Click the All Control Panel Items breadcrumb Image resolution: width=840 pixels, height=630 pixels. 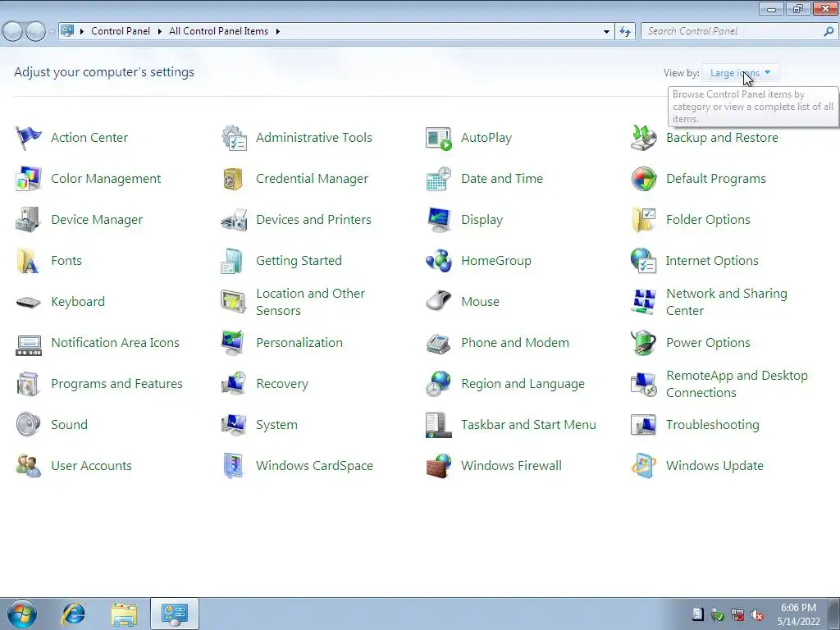(218, 32)
